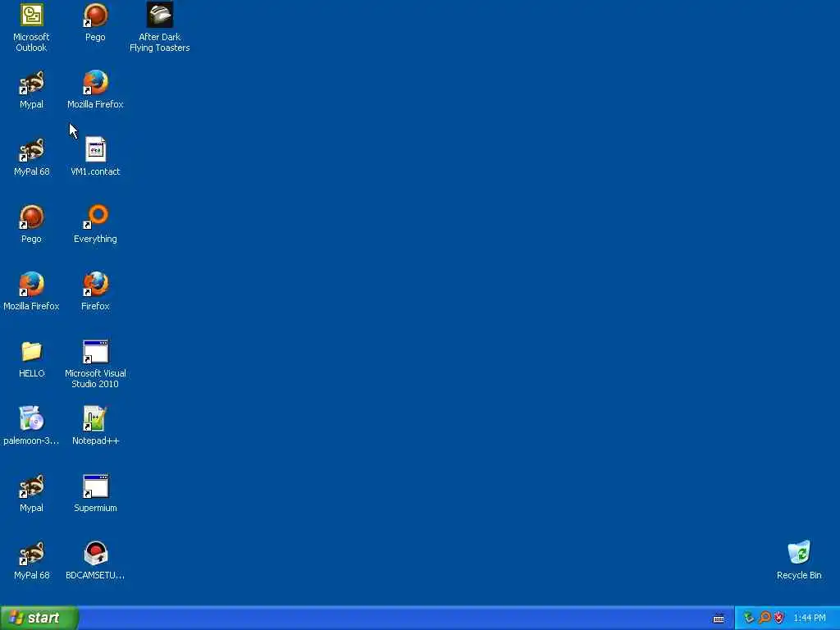Click Safely Remove Hardware tray icon
Viewport: 840px width, 630px height.
pos(749,618)
